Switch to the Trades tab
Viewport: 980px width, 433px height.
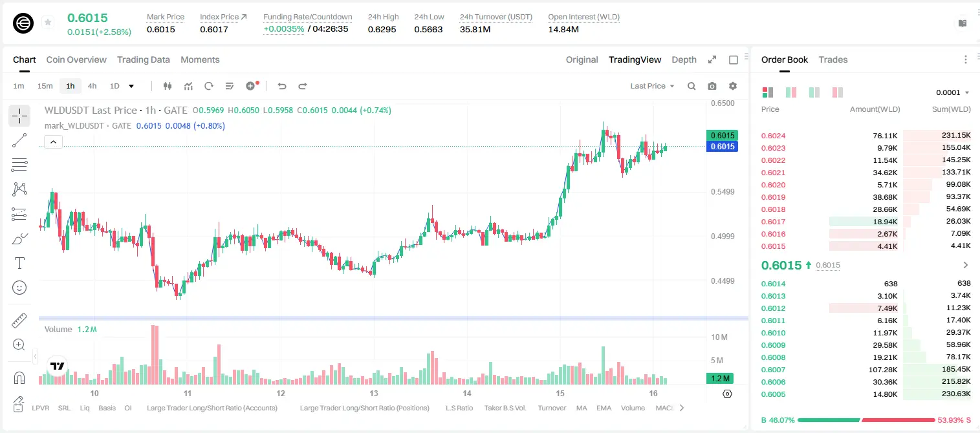pyautogui.click(x=833, y=59)
